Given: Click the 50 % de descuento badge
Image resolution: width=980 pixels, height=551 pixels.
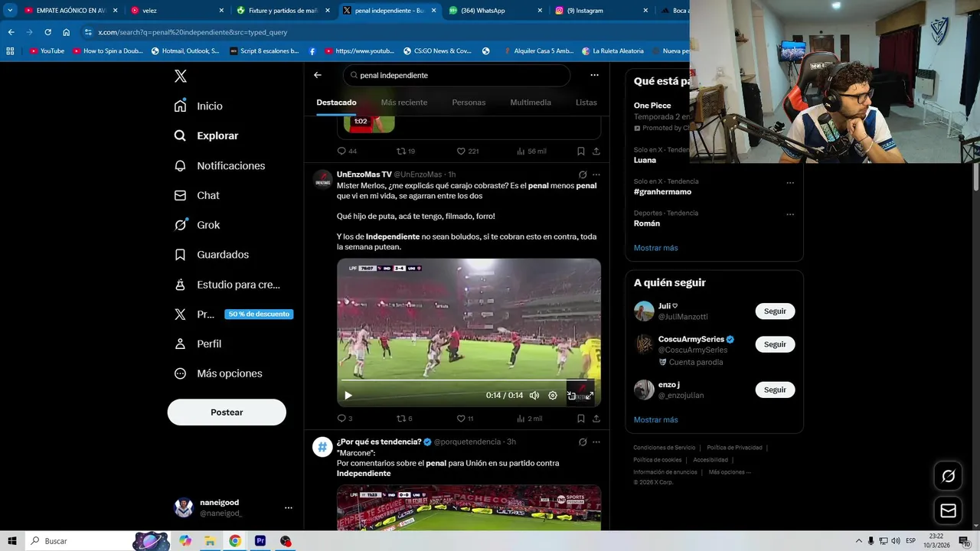Looking at the screenshot, I should click(x=259, y=314).
